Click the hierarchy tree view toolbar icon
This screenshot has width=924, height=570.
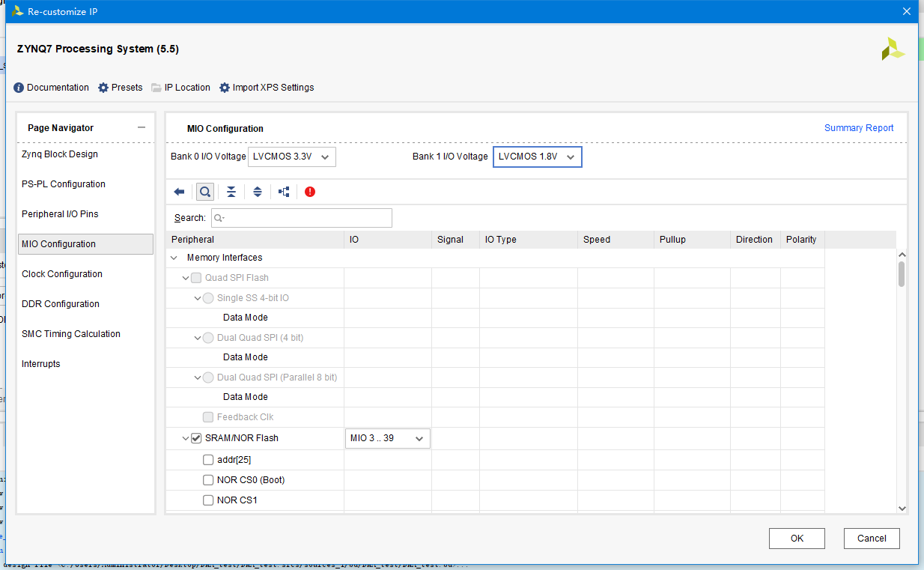(284, 192)
